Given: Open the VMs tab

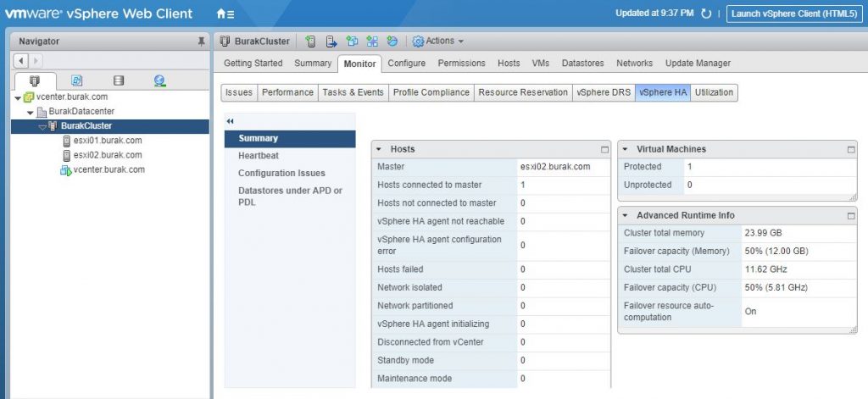Looking at the screenshot, I should [x=541, y=63].
